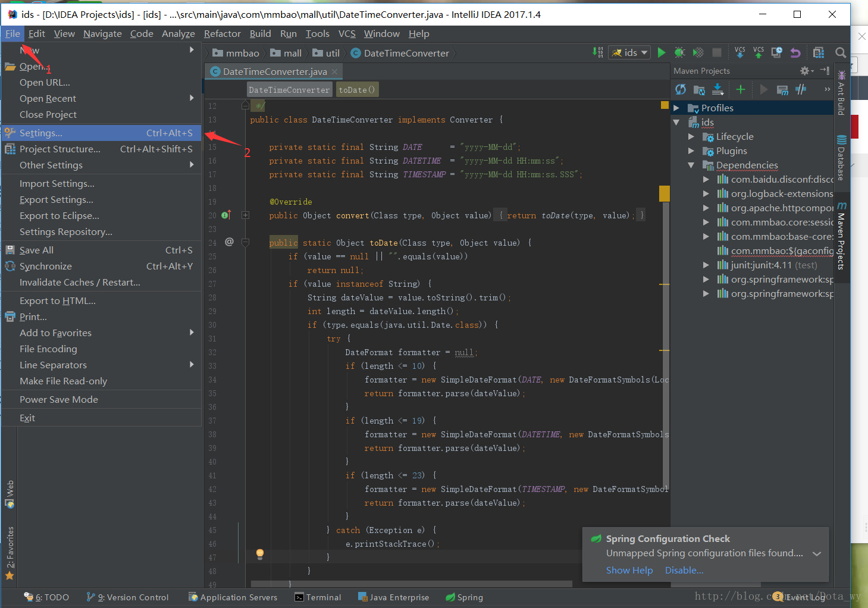Expand the Plugins node
This screenshot has height=608, width=868.
(691, 151)
